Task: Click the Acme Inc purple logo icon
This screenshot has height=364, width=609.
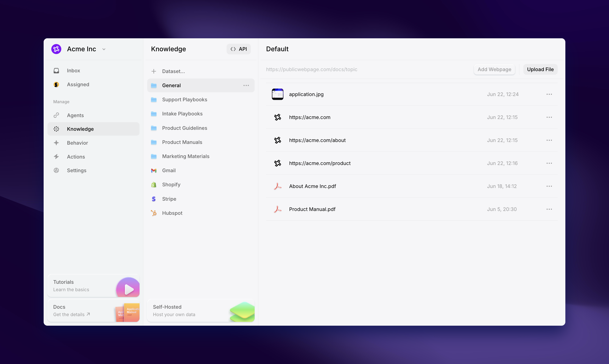Action: [56, 49]
